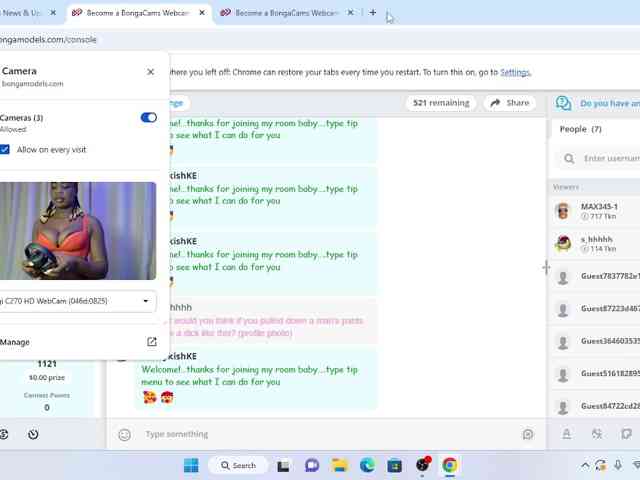
Task: Click the Share button
Action: (510, 103)
